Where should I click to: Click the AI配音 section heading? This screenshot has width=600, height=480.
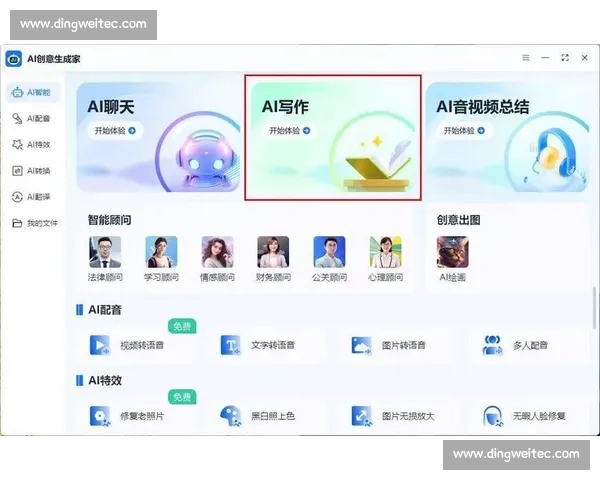point(105,310)
